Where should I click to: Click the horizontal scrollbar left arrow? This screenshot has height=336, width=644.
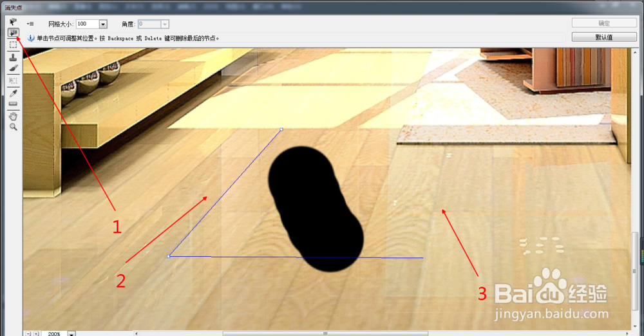(137, 333)
